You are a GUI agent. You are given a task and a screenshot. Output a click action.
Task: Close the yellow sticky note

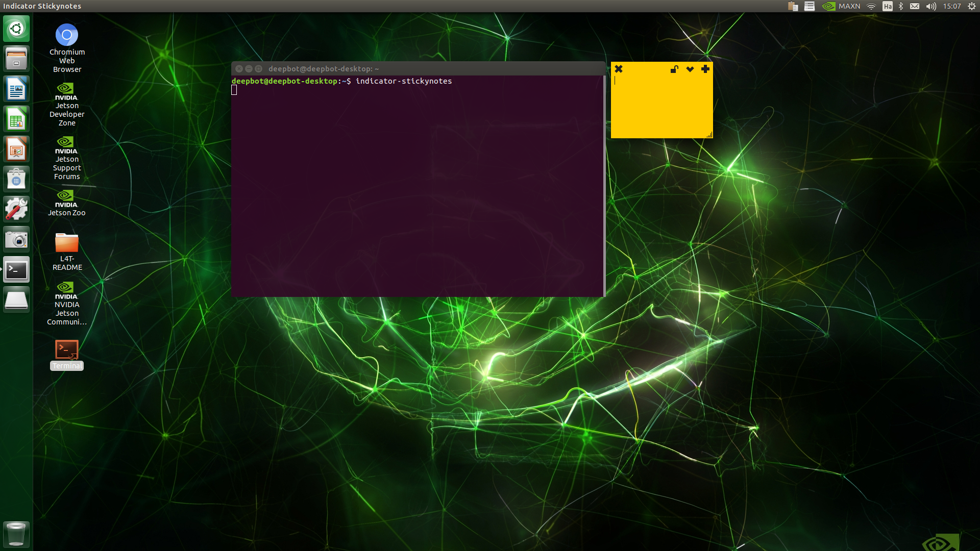pos(619,69)
